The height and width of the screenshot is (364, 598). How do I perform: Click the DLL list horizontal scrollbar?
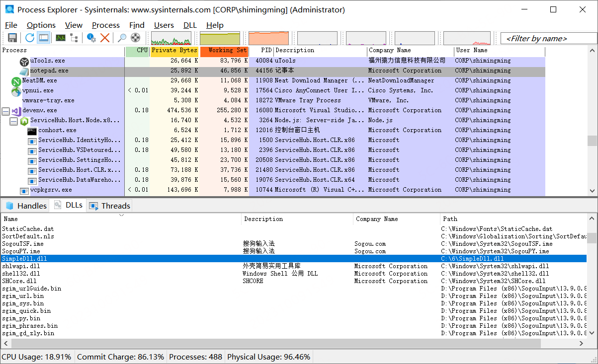pyautogui.click(x=275, y=343)
